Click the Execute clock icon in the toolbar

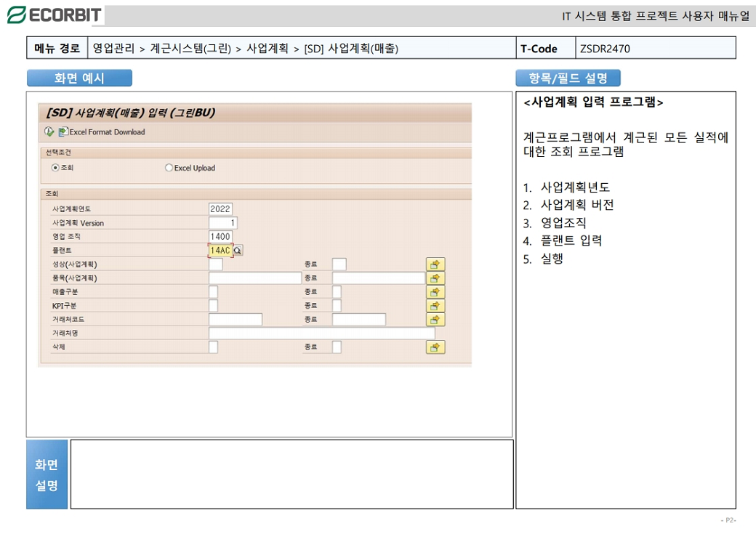49,132
